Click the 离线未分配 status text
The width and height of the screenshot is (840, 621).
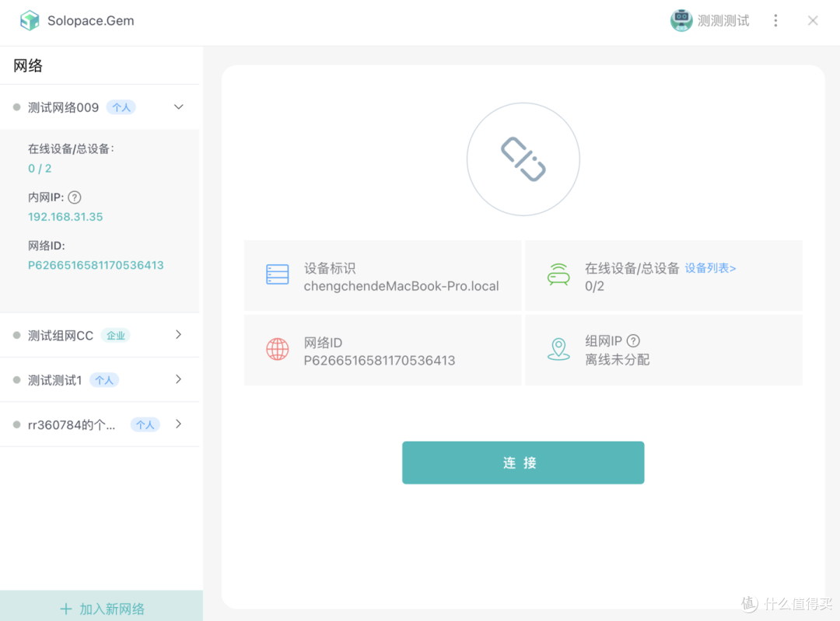click(617, 360)
